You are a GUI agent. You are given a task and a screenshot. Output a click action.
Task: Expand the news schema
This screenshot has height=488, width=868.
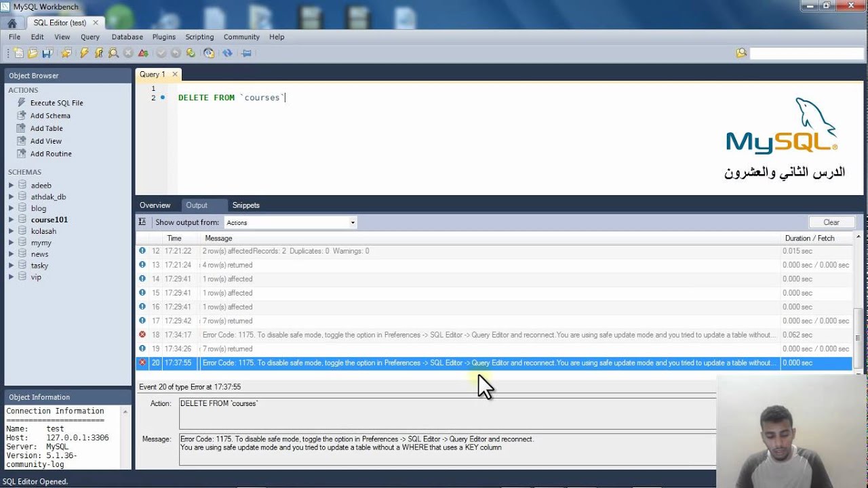[x=11, y=254]
